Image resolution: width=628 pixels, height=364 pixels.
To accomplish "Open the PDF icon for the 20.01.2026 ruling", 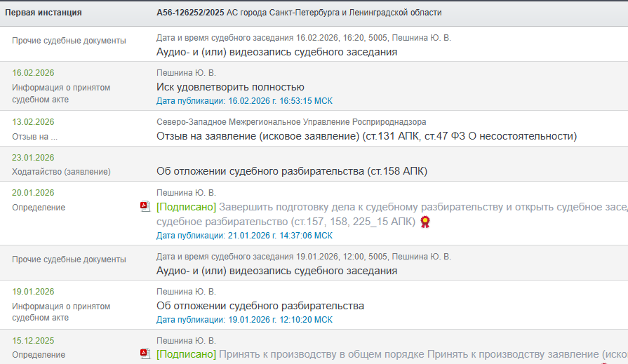I will click(145, 206).
